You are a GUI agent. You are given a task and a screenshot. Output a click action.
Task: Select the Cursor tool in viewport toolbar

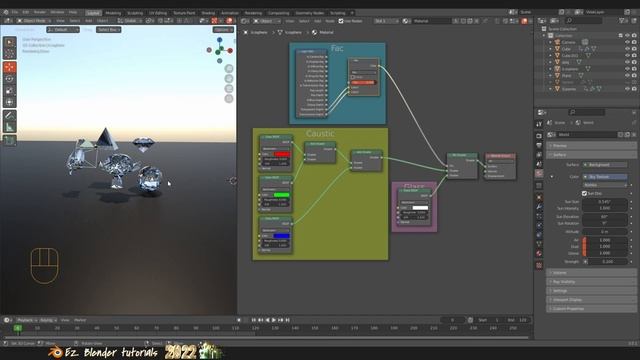[x=10, y=53]
